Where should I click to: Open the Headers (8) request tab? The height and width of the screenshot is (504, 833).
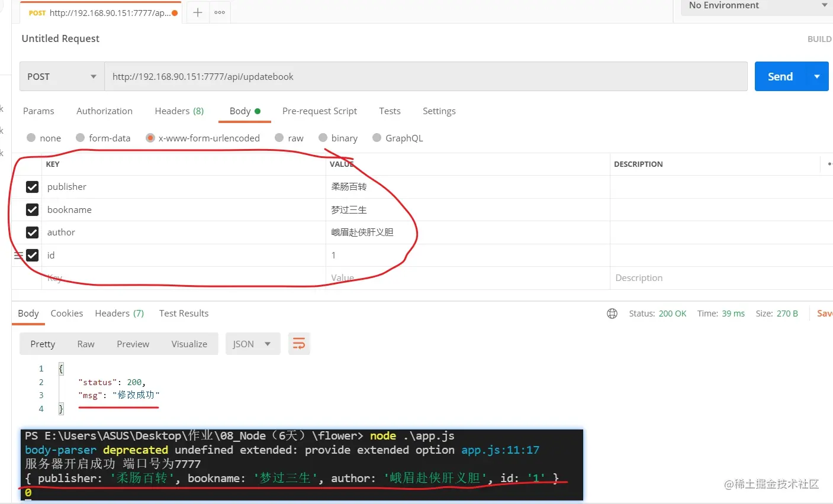179,111
